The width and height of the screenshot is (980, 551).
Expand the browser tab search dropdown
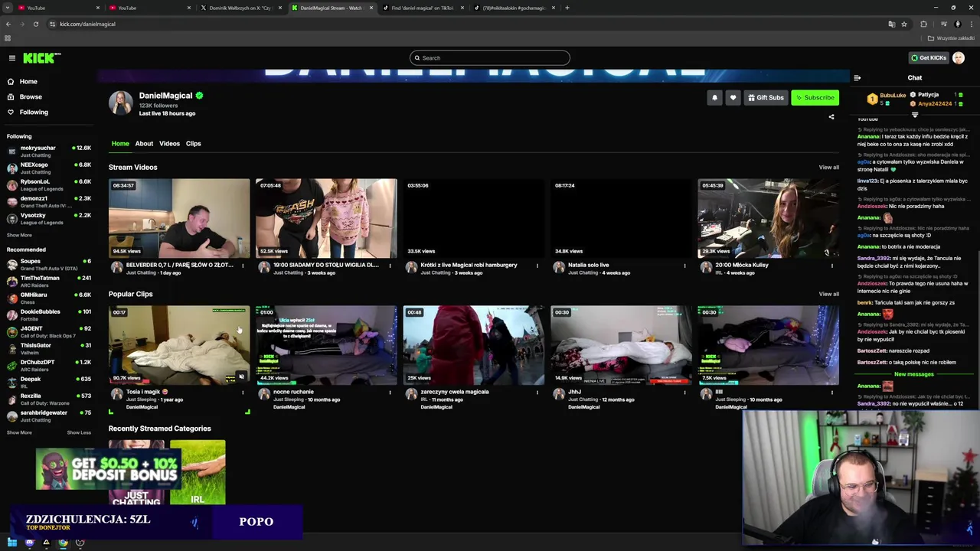(8, 8)
